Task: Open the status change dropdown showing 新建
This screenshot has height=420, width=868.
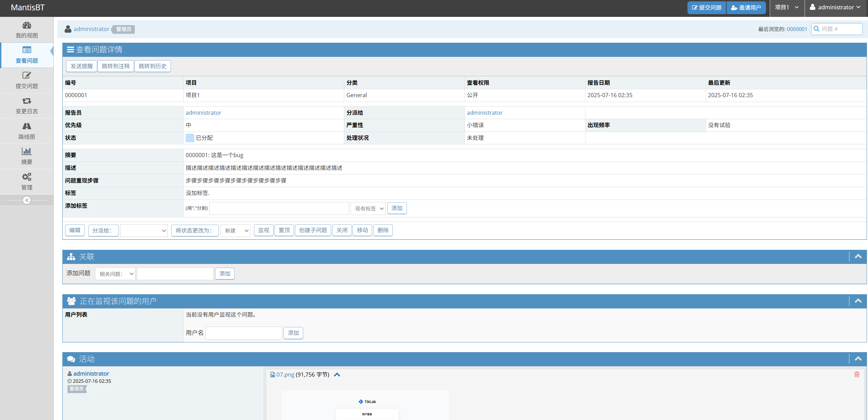Action: pos(236,231)
